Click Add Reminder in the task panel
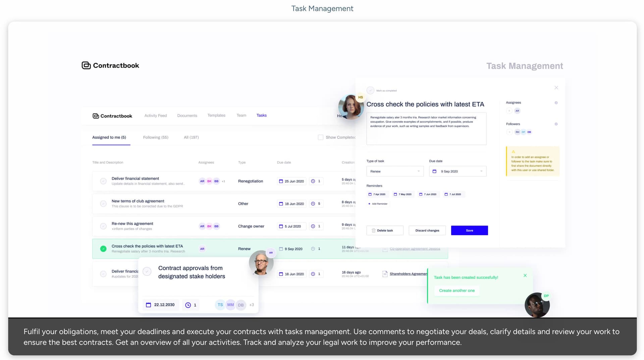 (378, 204)
